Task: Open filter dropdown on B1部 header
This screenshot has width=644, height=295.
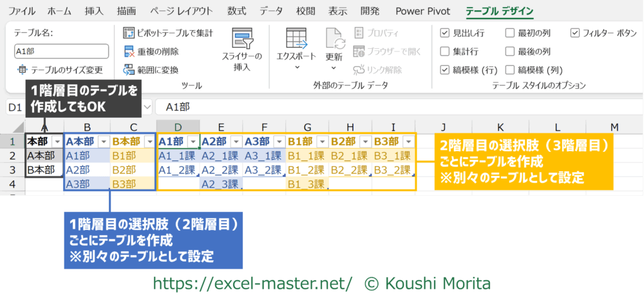Action: click(x=321, y=142)
